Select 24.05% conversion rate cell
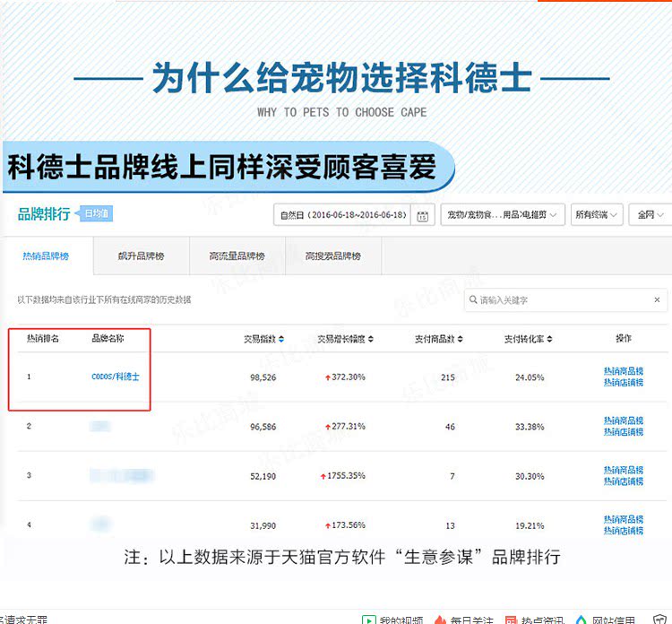The height and width of the screenshot is (624, 672). [x=530, y=377]
